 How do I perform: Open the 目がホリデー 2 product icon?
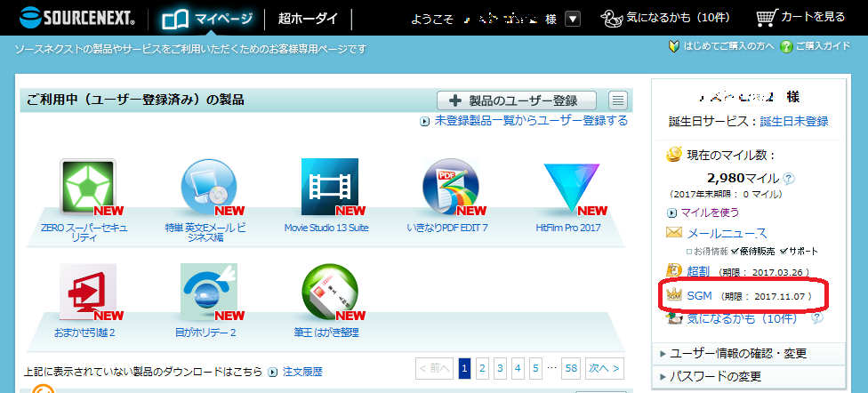(x=209, y=292)
